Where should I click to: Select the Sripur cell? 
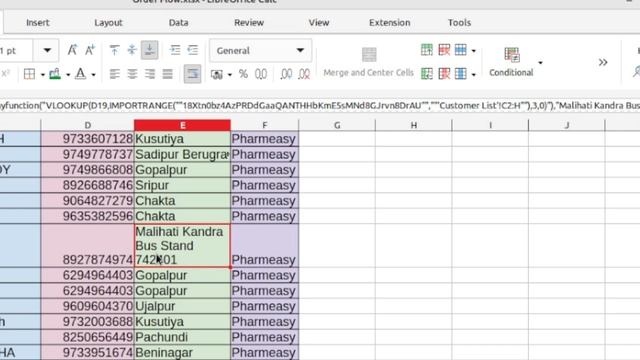coord(182,185)
